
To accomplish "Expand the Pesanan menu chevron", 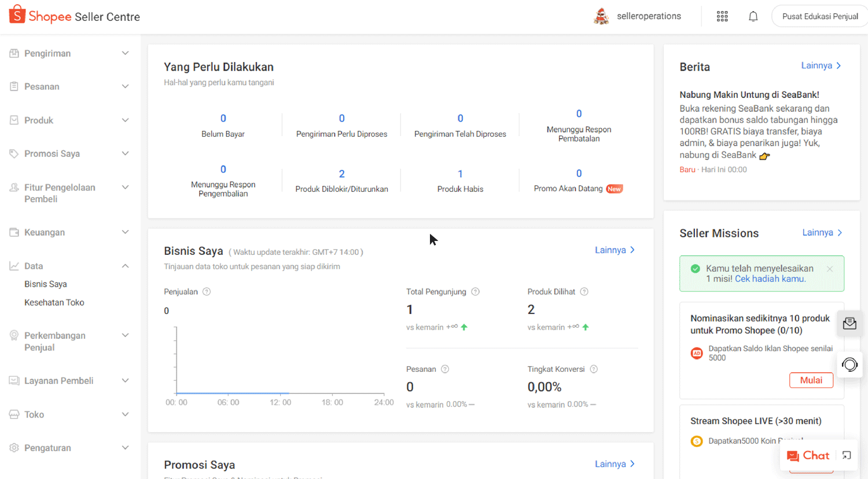I will (125, 87).
